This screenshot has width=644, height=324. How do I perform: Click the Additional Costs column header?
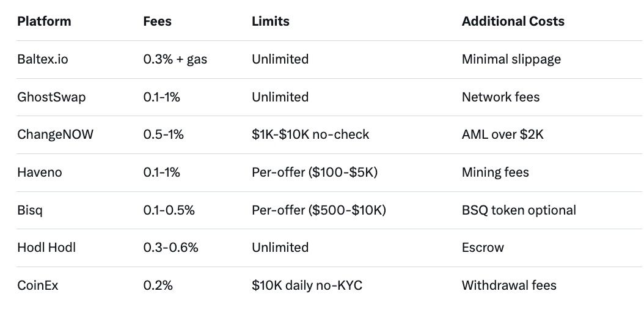[513, 21]
